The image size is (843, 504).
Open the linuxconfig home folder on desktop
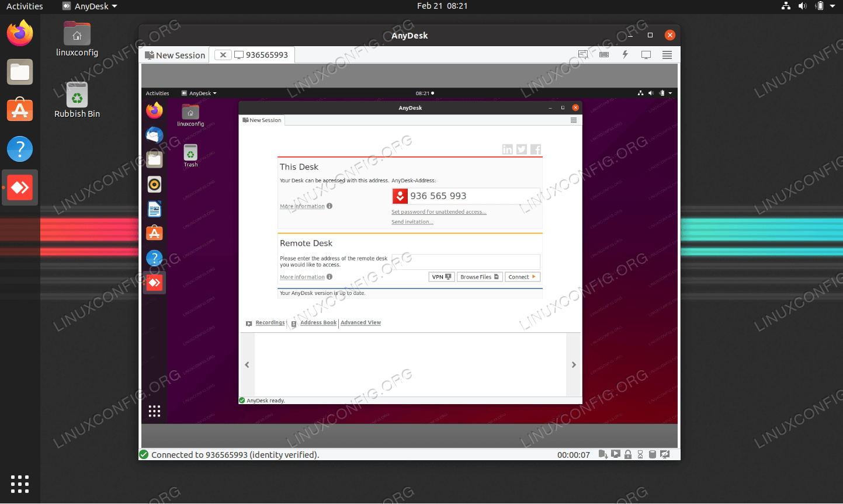[x=77, y=39]
